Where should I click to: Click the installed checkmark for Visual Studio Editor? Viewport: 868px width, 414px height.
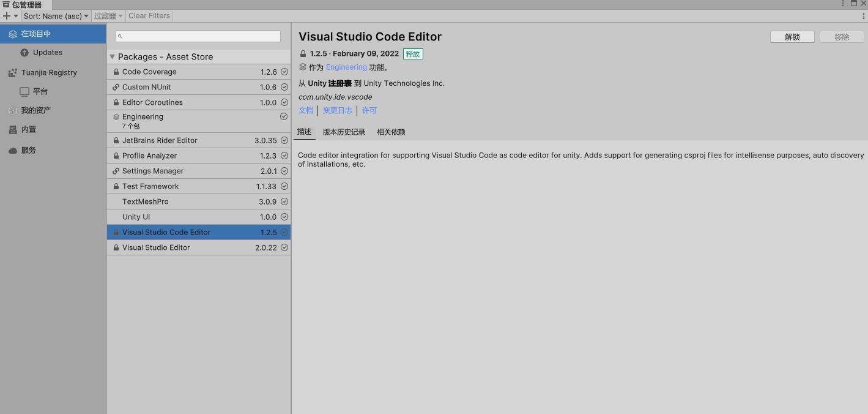[x=284, y=247]
